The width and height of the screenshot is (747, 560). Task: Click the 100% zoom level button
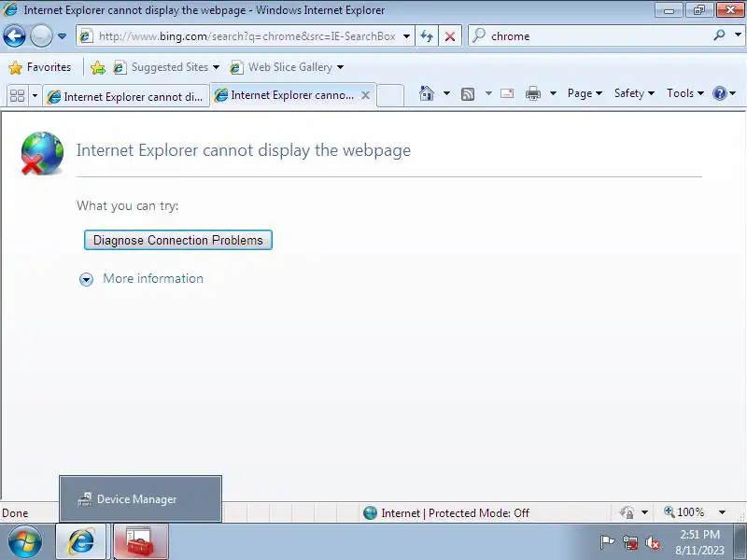tap(684, 512)
